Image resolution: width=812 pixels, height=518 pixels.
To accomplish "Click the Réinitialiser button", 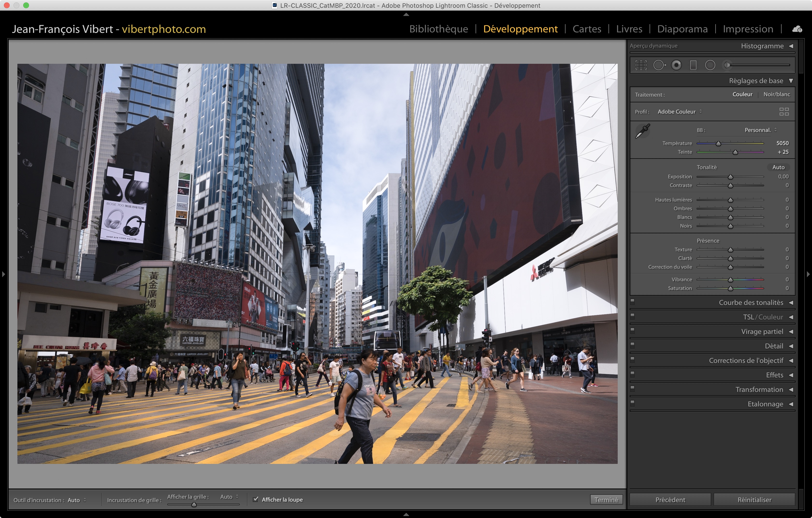I will pyautogui.click(x=754, y=499).
